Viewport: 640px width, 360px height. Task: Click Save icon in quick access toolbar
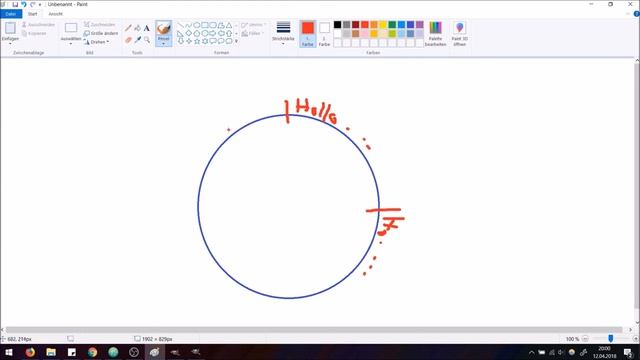click(x=15, y=4)
